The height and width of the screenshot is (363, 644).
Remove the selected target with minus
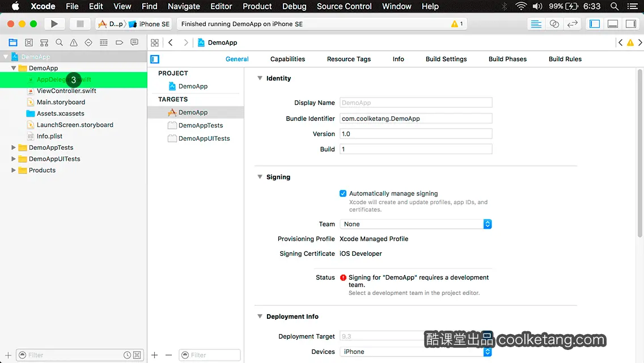tap(168, 355)
